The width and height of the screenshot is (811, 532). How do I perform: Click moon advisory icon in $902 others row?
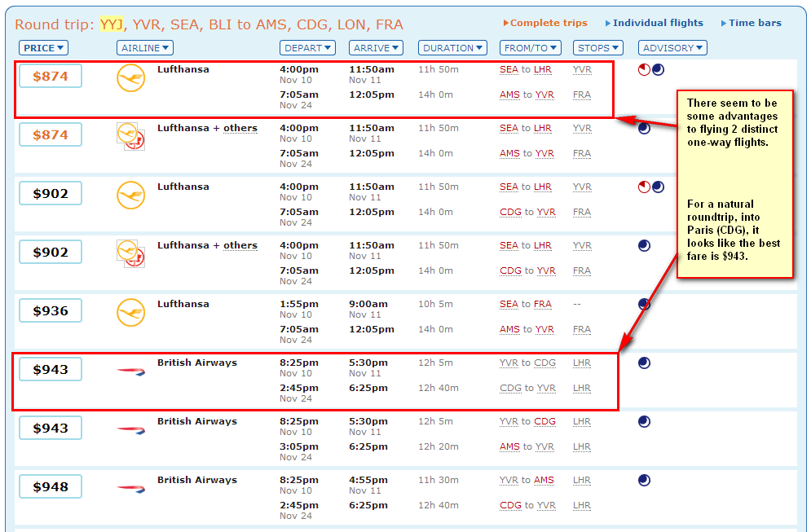pyautogui.click(x=644, y=245)
